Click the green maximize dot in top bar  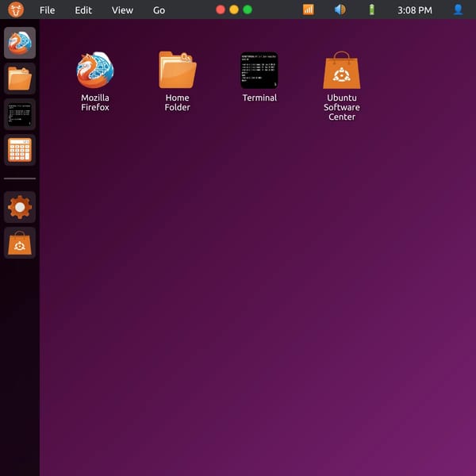pyautogui.click(x=248, y=10)
